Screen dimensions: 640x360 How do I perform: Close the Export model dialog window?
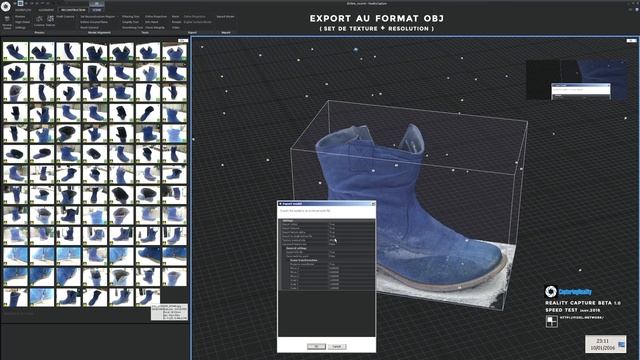tap(373, 204)
